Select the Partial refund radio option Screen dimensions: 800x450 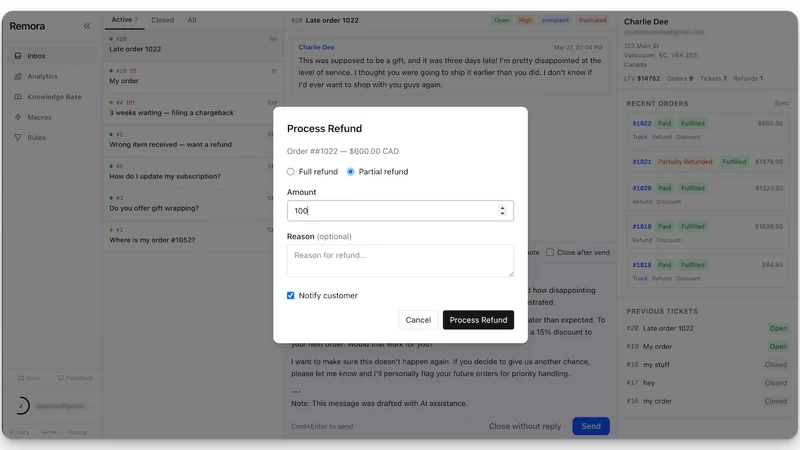pos(351,172)
